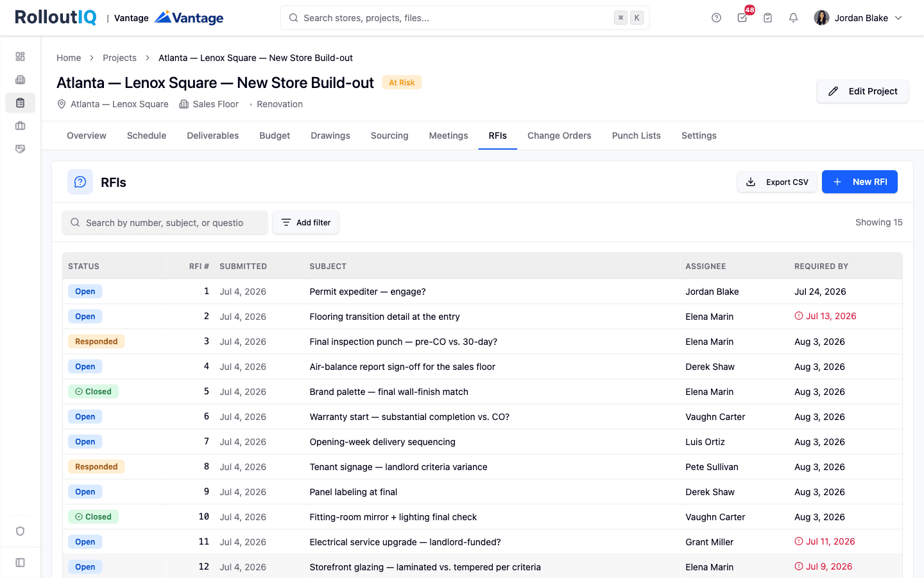Screen dimensions: 924x578
Task: Click assignee Pete Sullivan
Action: click(x=712, y=467)
